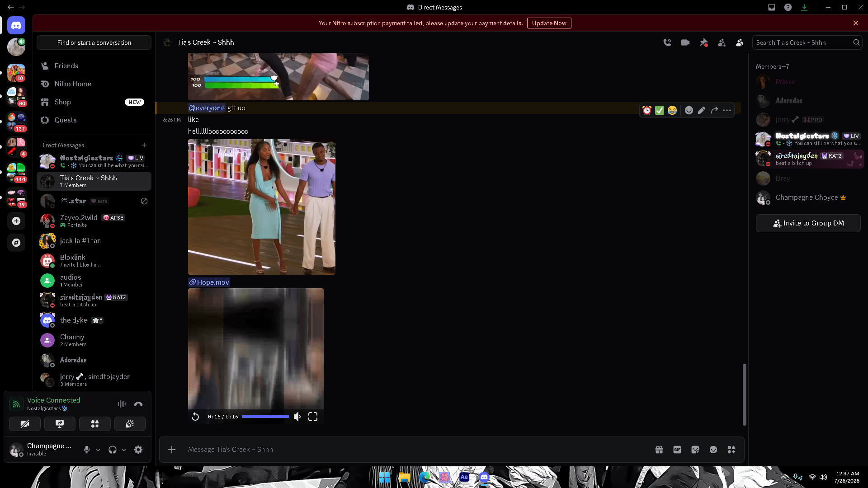Toggle the member list panel
The width and height of the screenshot is (868, 488).
pos(740,42)
